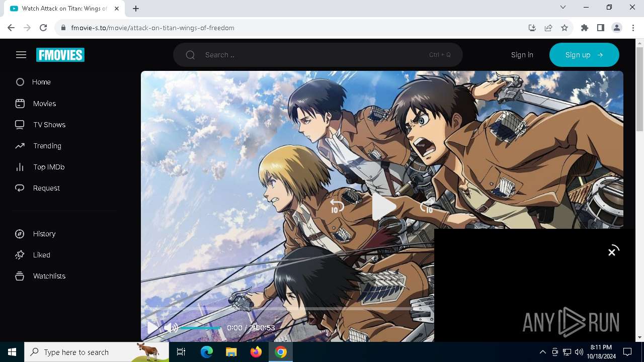Open the TV Shows section
Viewport: 644px width, 362px height.
49,125
